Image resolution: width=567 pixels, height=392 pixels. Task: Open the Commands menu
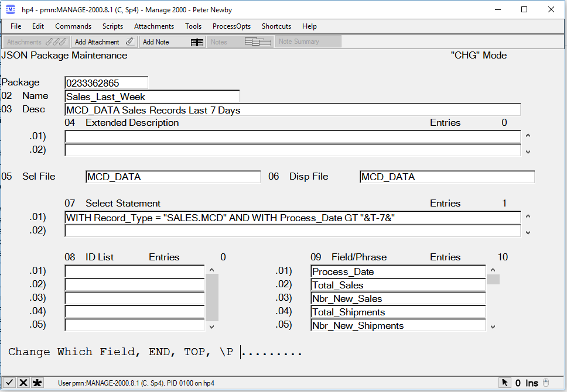(73, 26)
